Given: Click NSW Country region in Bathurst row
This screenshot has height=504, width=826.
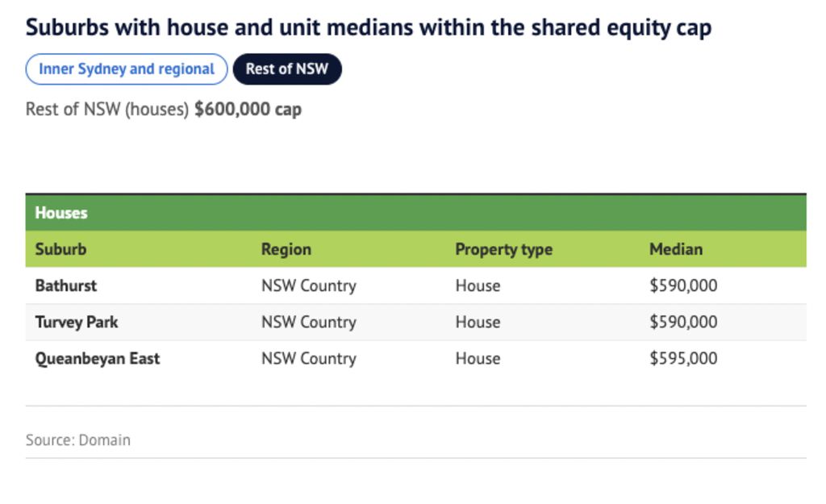Looking at the screenshot, I should [309, 285].
